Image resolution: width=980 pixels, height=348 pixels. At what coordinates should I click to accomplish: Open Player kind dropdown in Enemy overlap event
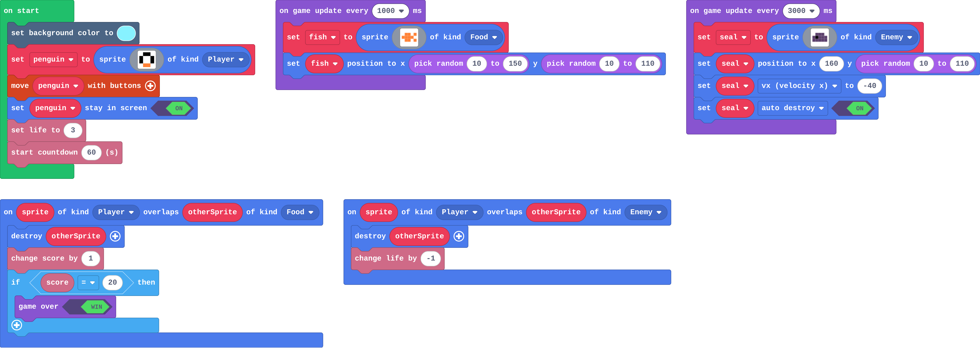459,212
